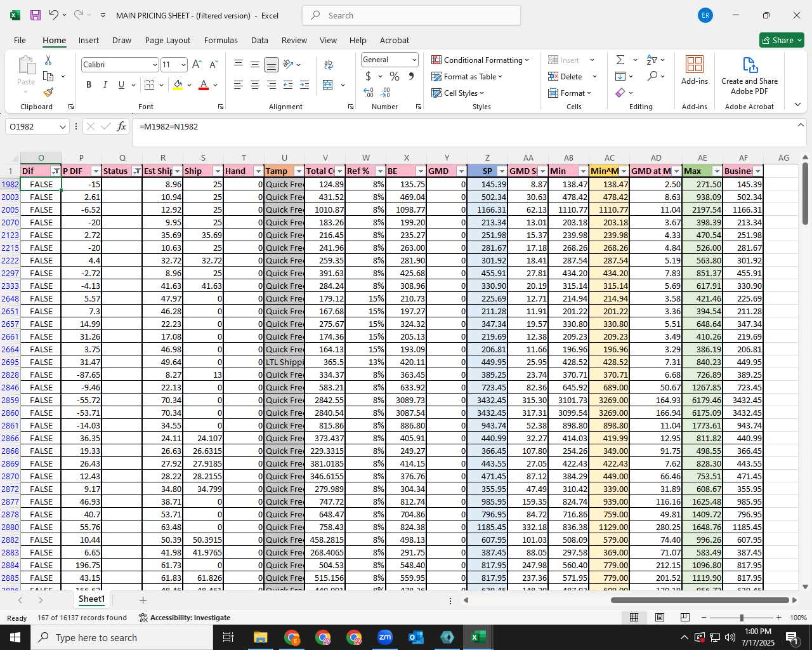Click Decrease Font Size icon
The height and width of the screenshot is (650, 812).
coord(213,65)
